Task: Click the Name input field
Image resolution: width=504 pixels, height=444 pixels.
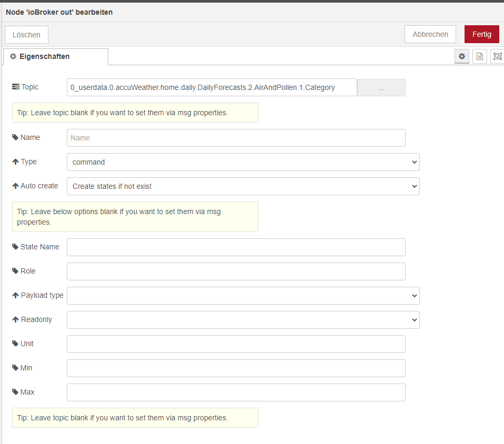Action: click(236, 138)
